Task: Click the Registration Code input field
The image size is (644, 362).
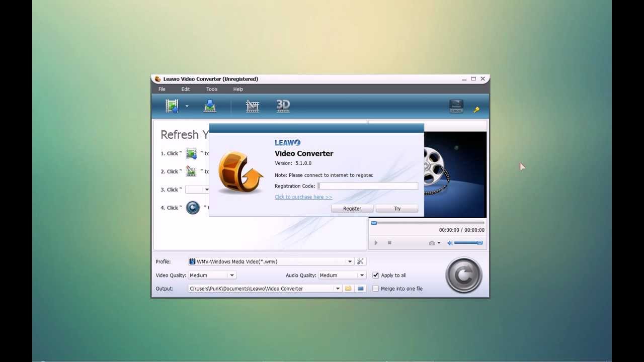Action: (368, 186)
